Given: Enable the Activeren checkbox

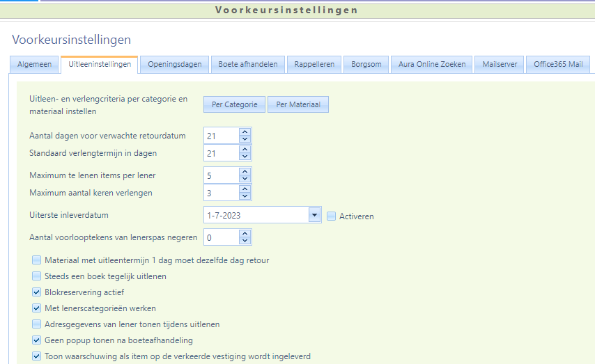Looking at the screenshot, I should pos(332,216).
